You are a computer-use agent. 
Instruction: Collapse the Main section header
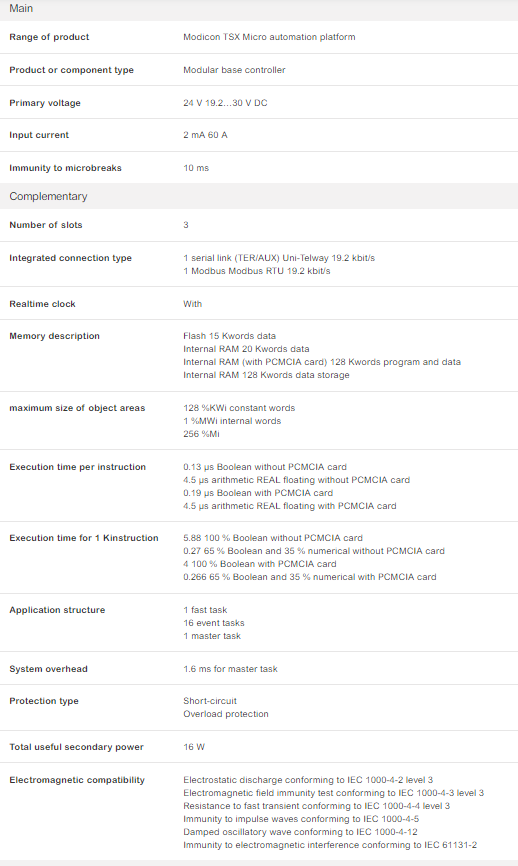pyautogui.click(x=259, y=9)
